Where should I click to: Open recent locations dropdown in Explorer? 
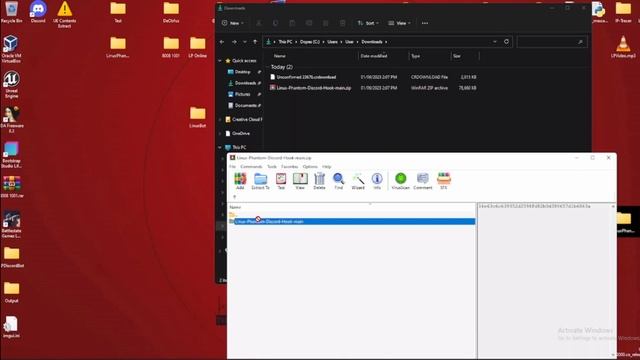[x=244, y=42]
